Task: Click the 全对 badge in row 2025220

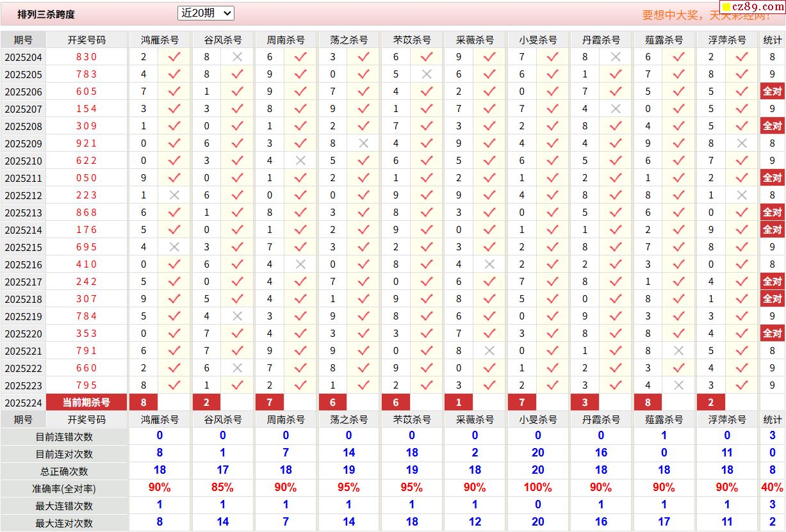Action: click(773, 334)
